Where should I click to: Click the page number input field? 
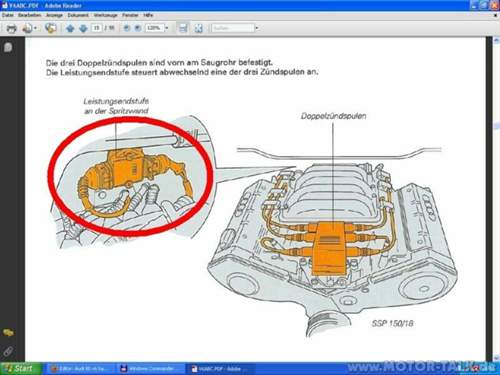click(97, 28)
